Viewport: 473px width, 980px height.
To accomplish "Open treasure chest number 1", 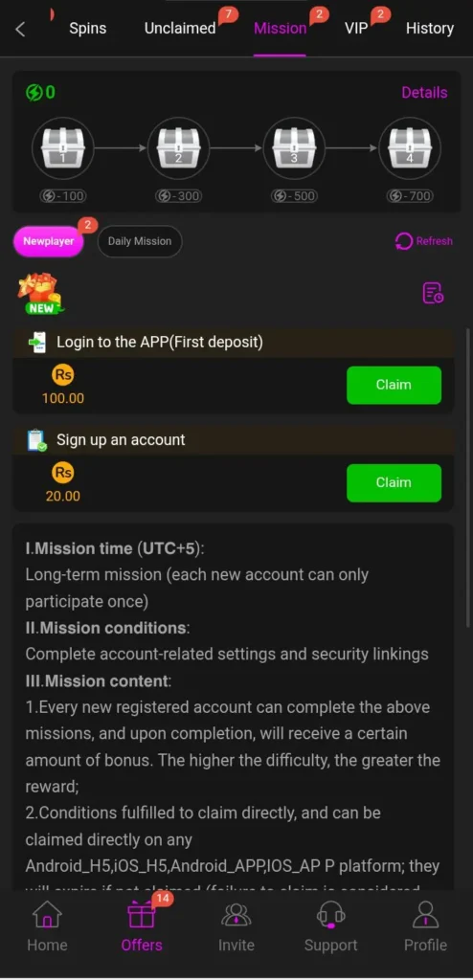I will [62, 148].
